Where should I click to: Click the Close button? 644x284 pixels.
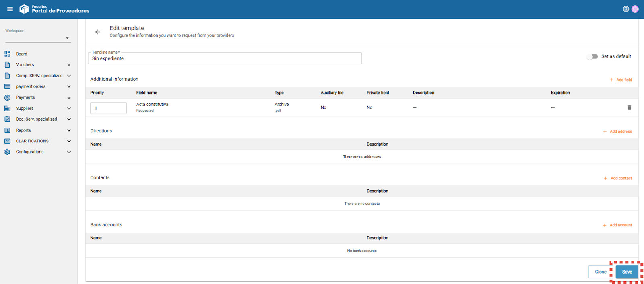pyautogui.click(x=601, y=272)
